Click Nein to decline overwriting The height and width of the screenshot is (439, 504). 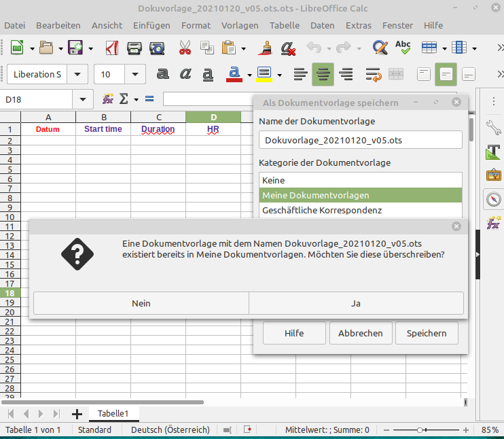(141, 303)
